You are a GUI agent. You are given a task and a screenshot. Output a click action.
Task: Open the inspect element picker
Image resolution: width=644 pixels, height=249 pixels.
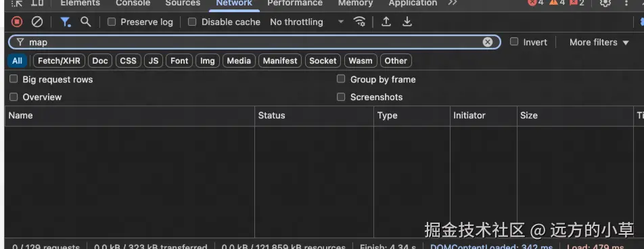coord(17,3)
